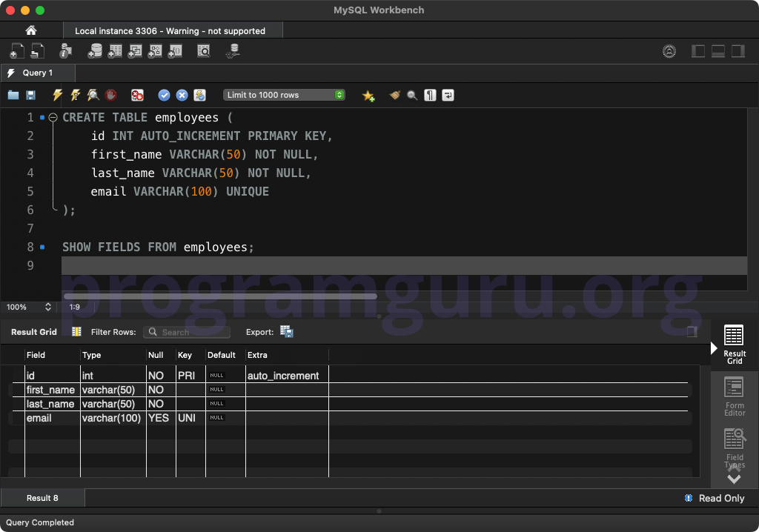Viewport: 759px width, 532px height.
Task: Create a new table icon
Action: pos(115,51)
